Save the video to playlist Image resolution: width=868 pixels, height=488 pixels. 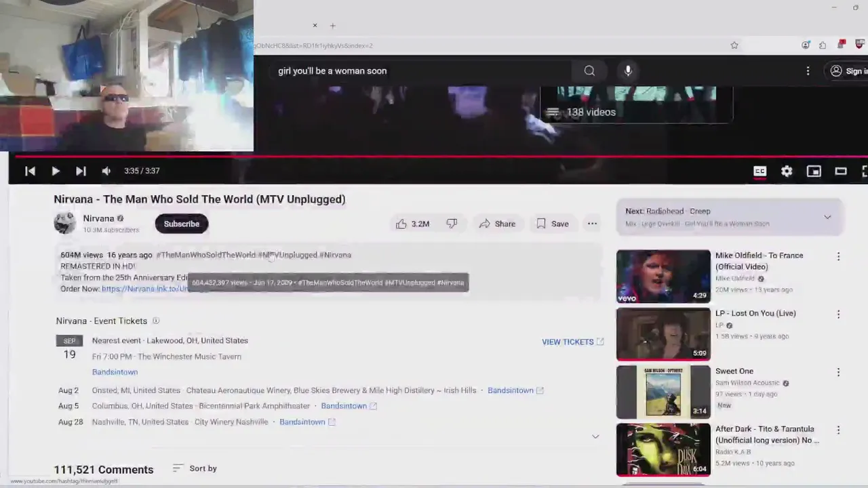(553, 224)
